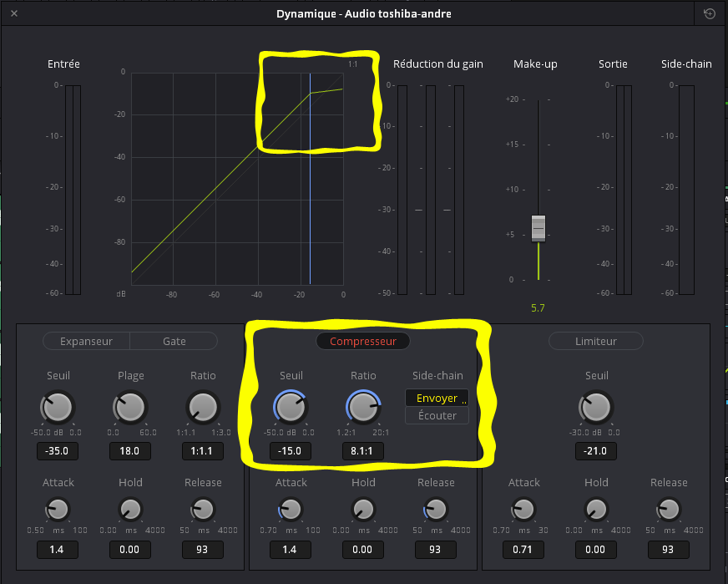Toggle the side-chain Écouter button
Screen dimensions: 728x584
coord(437,415)
